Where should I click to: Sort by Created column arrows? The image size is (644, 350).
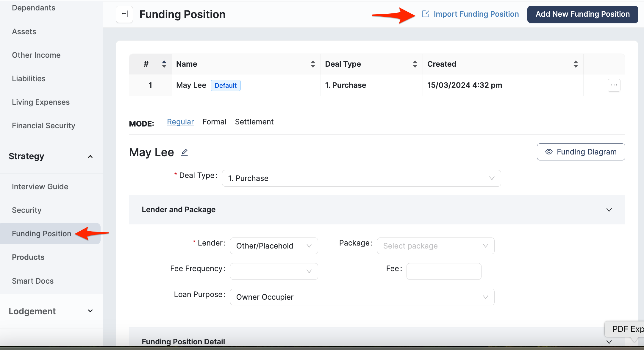(x=576, y=64)
